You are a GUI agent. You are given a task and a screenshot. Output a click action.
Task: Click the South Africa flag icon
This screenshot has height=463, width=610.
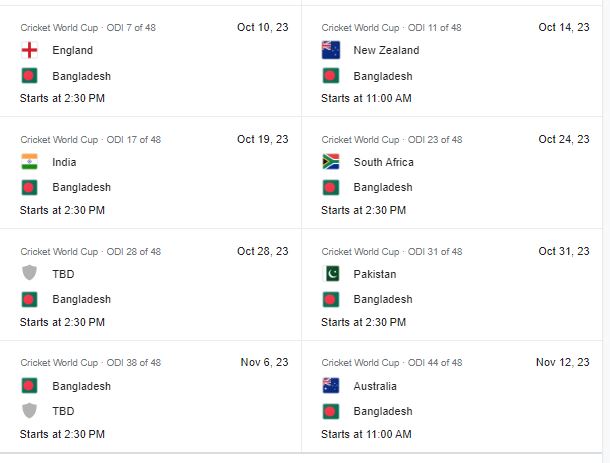[331, 162]
